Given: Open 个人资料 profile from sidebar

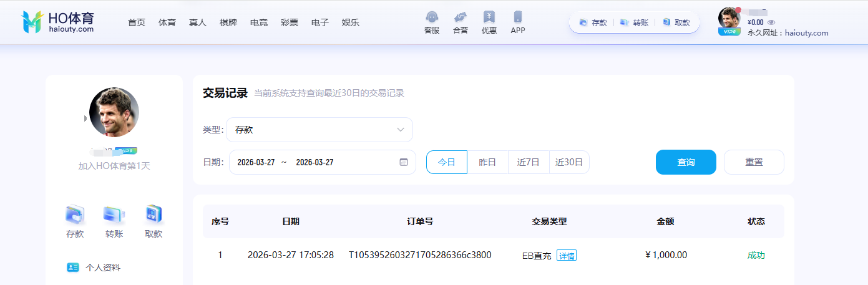Looking at the screenshot, I should click(x=102, y=268).
